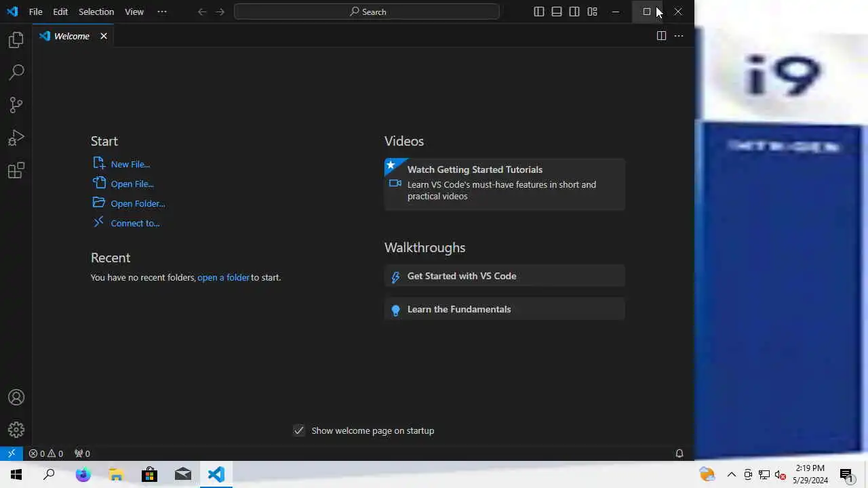Open the Accounts menu icon
868x488 pixels.
[16, 398]
